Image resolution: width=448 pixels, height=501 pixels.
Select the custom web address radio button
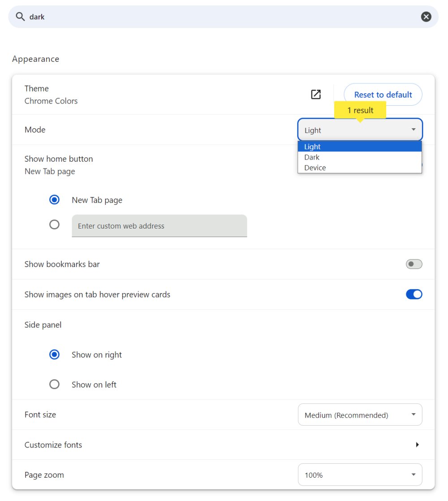pyautogui.click(x=54, y=224)
